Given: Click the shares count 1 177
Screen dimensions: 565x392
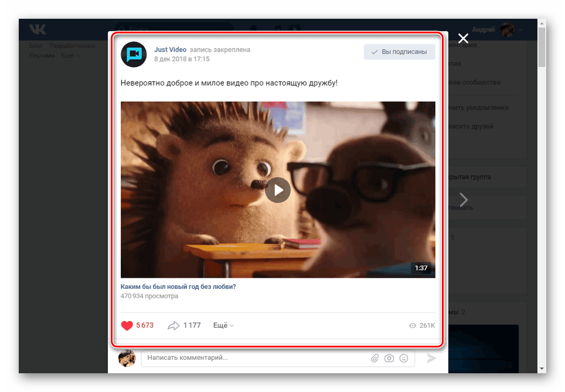Looking at the screenshot, I should (192, 325).
